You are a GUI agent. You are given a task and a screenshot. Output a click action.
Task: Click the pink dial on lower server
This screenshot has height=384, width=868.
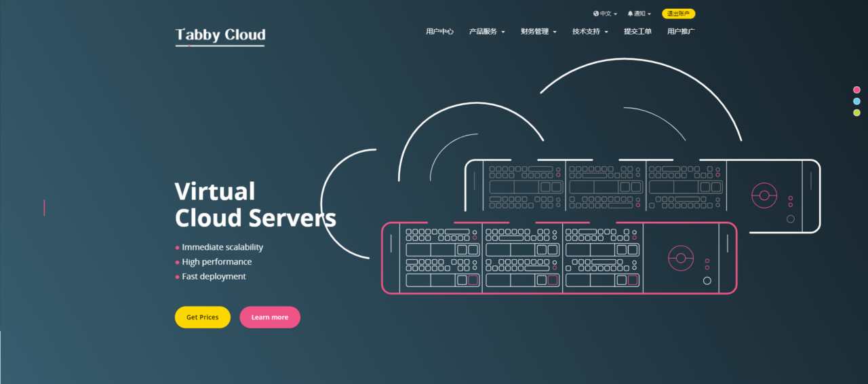click(x=681, y=258)
